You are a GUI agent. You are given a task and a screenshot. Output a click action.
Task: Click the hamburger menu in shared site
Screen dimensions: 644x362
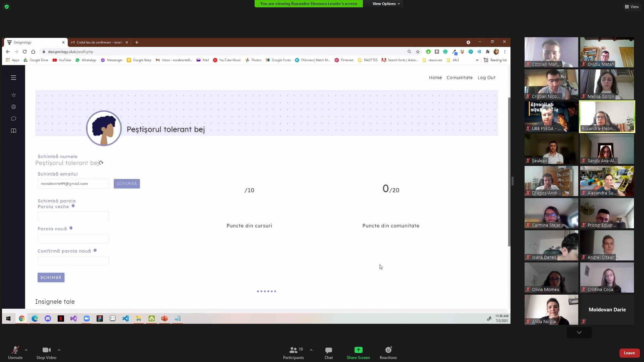[x=13, y=78]
